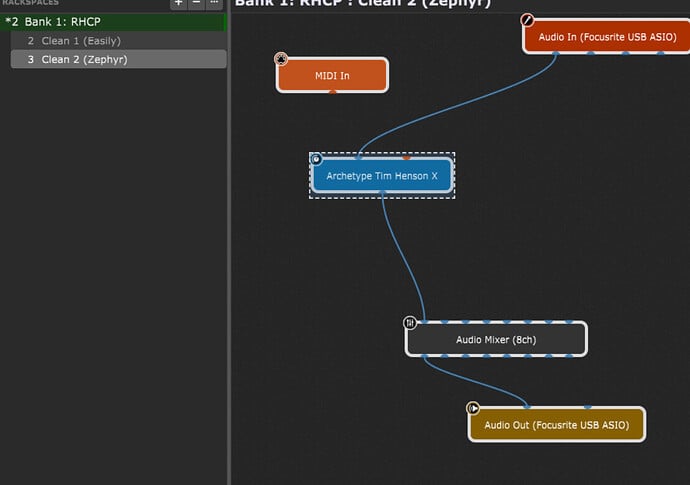Select the Audio In (Focusrite USB ASIO) block
This screenshot has height=485, width=690.
point(607,37)
